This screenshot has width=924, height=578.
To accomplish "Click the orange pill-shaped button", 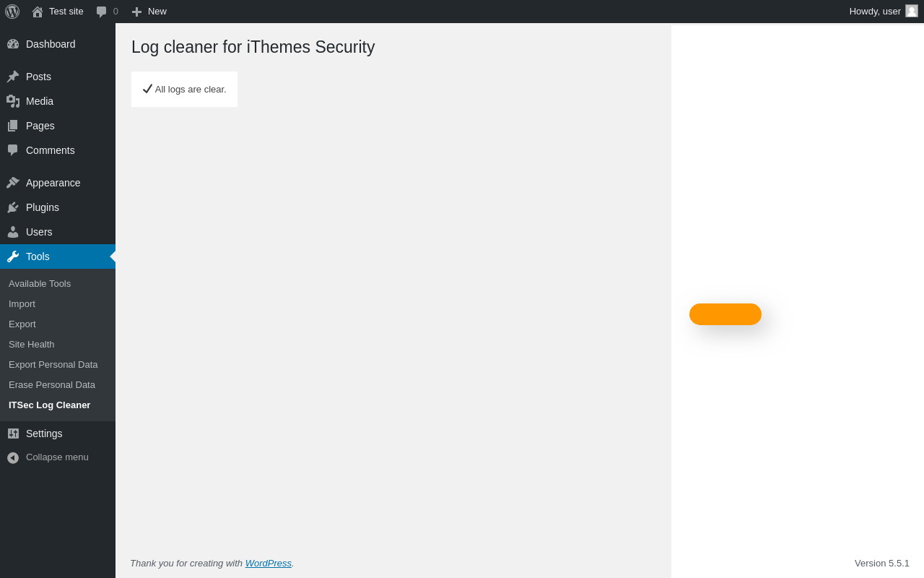I will click(x=725, y=314).
